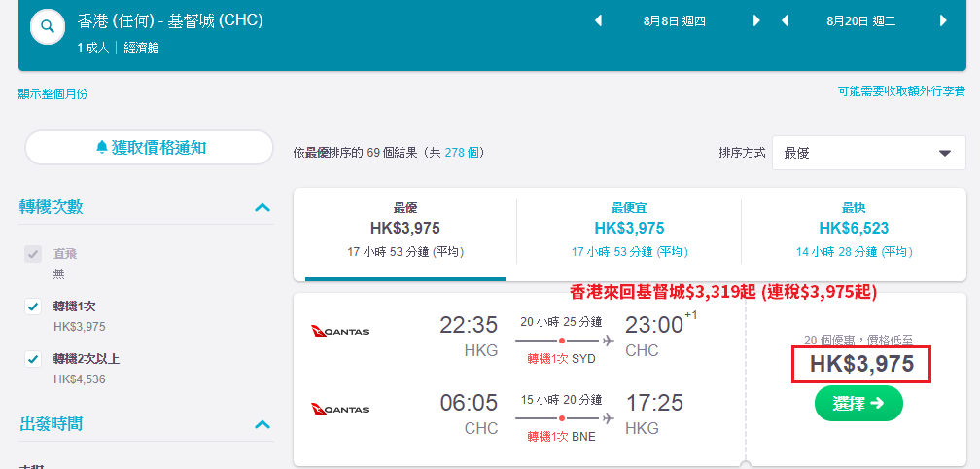
Task: Click the 17:25 arrival time
Action: point(654,403)
